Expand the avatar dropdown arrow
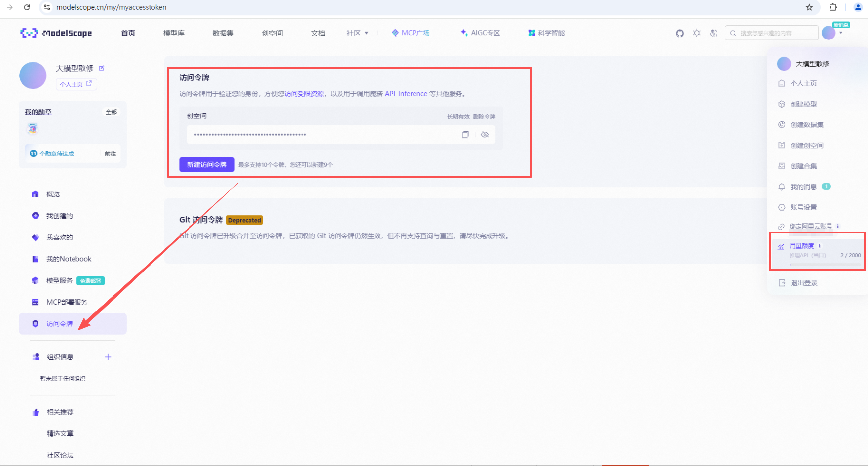This screenshot has height=466, width=868. (x=841, y=33)
